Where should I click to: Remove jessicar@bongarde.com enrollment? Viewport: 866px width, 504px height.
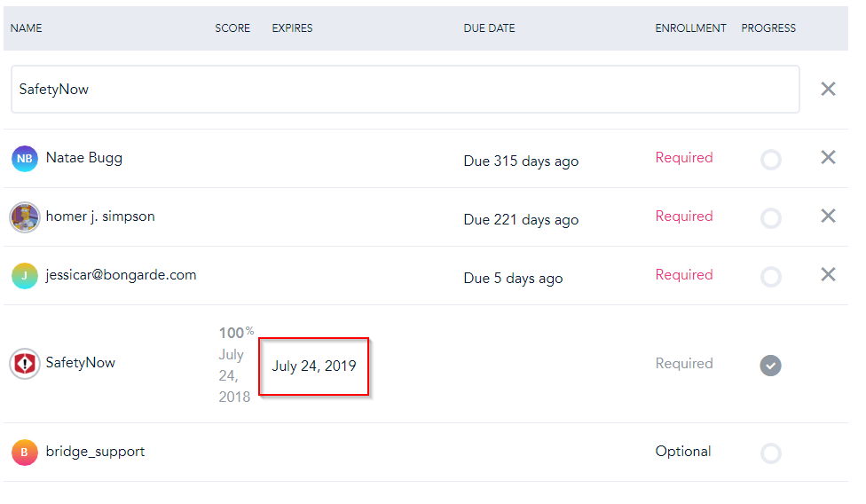[x=828, y=275]
